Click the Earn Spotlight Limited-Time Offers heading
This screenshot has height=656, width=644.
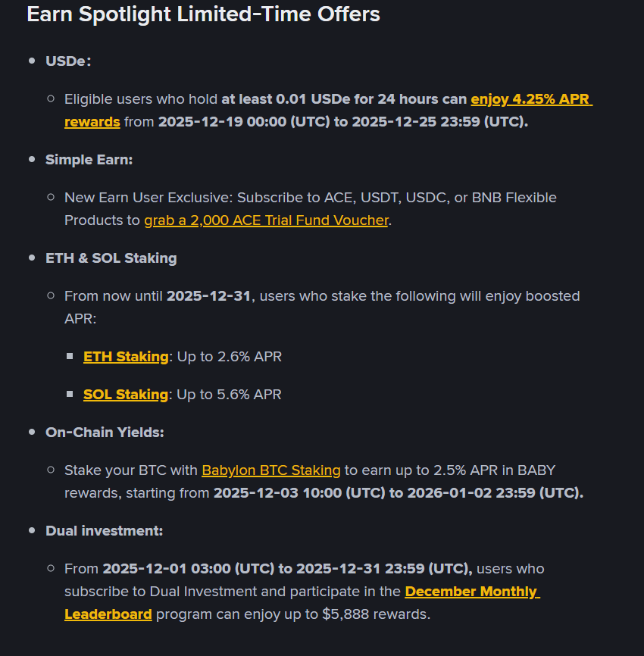click(203, 14)
